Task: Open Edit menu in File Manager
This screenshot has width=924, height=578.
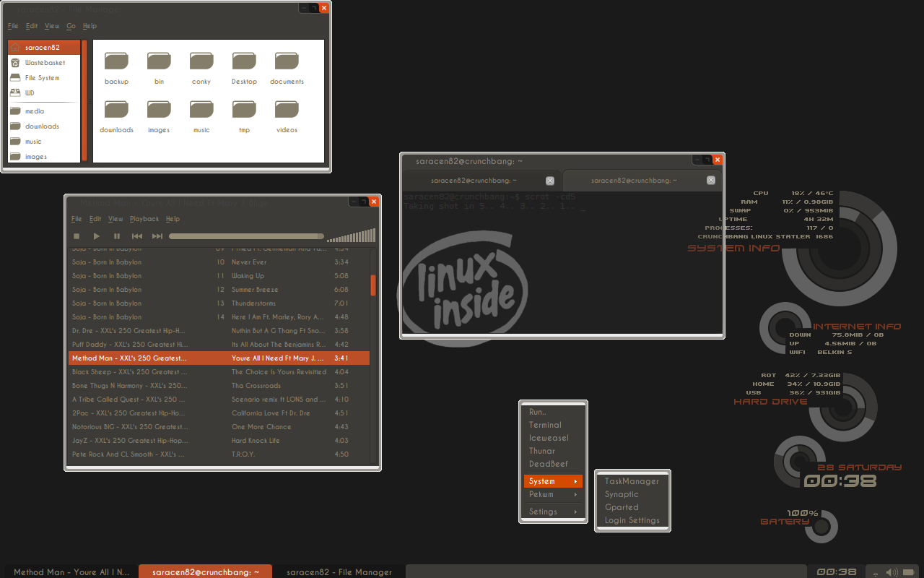Action: 32,26
